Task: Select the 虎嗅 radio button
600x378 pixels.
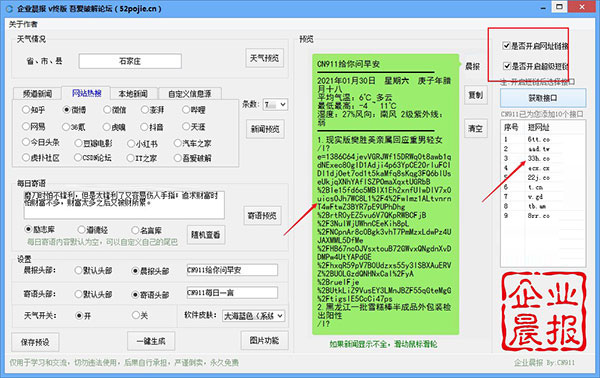Action: [x=114, y=127]
